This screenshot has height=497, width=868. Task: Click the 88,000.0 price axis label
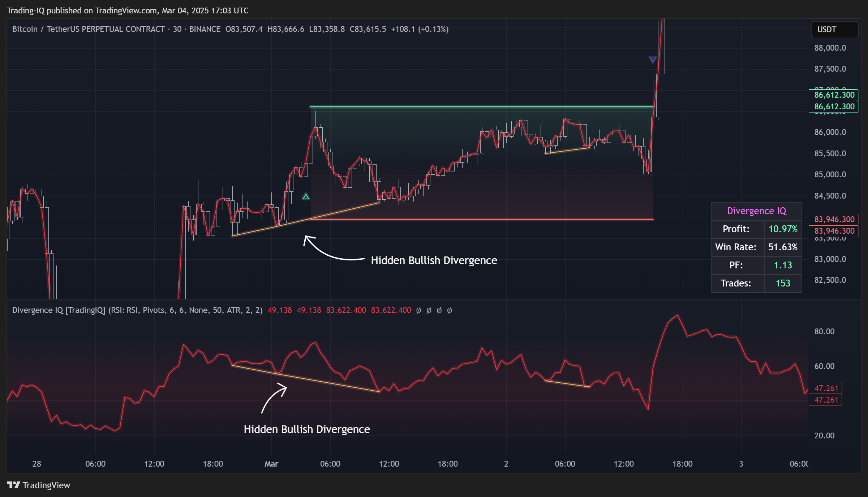click(x=830, y=48)
